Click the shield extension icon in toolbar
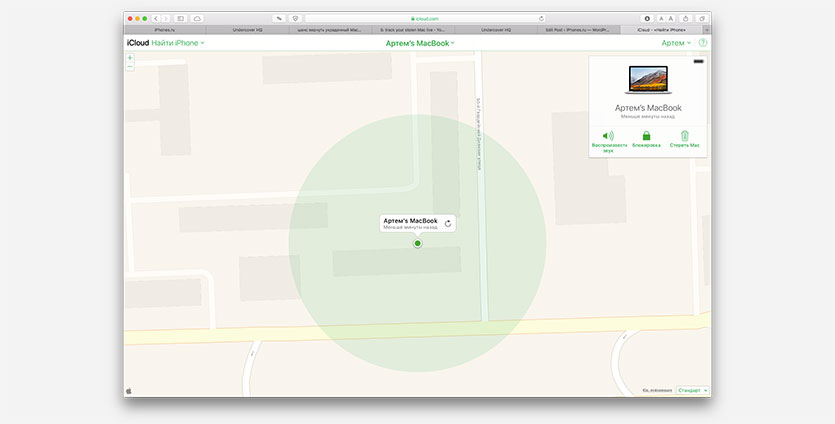The height and width of the screenshot is (424, 835). [296, 19]
